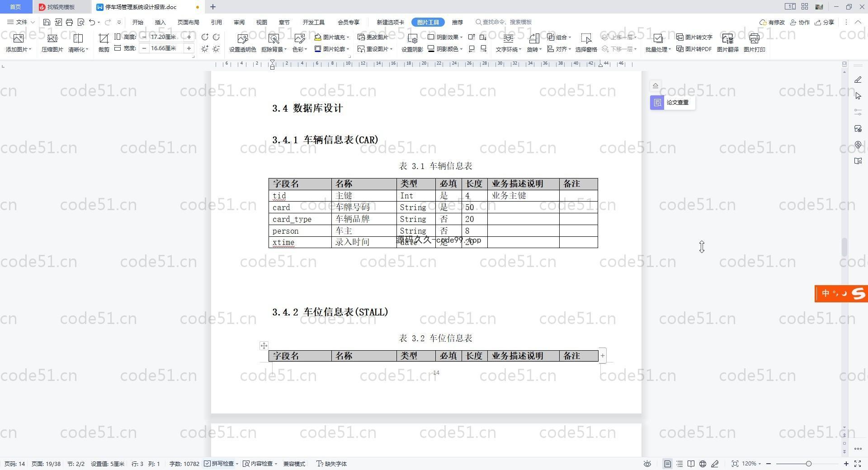
Task: Switch to web layout view icon
Action: click(703, 464)
